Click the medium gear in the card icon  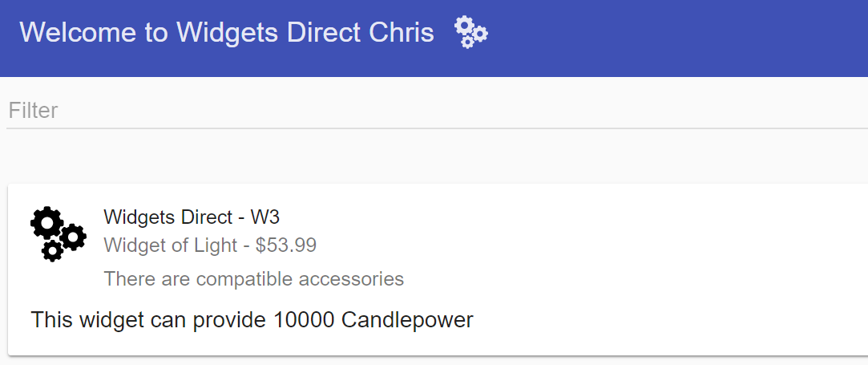point(73,237)
